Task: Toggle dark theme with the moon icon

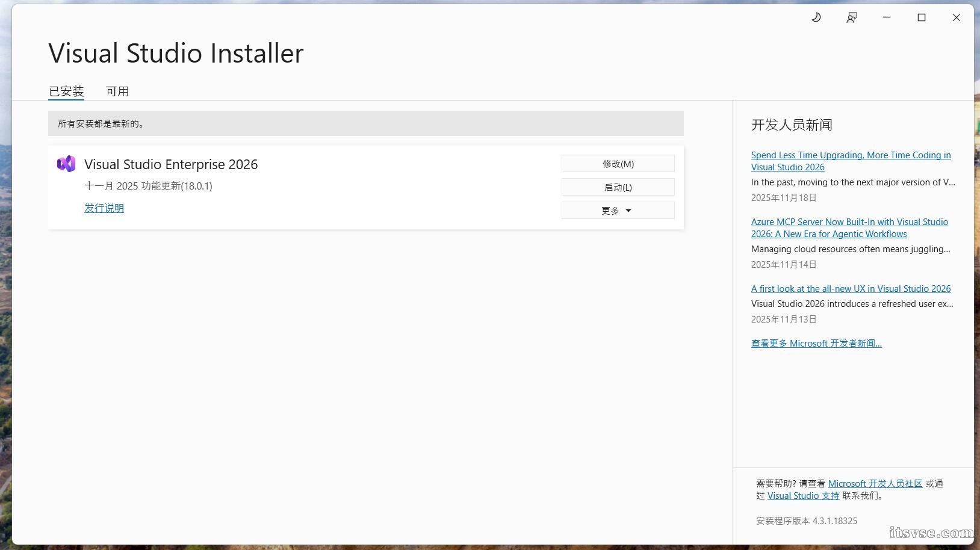Action: pyautogui.click(x=816, y=17)
